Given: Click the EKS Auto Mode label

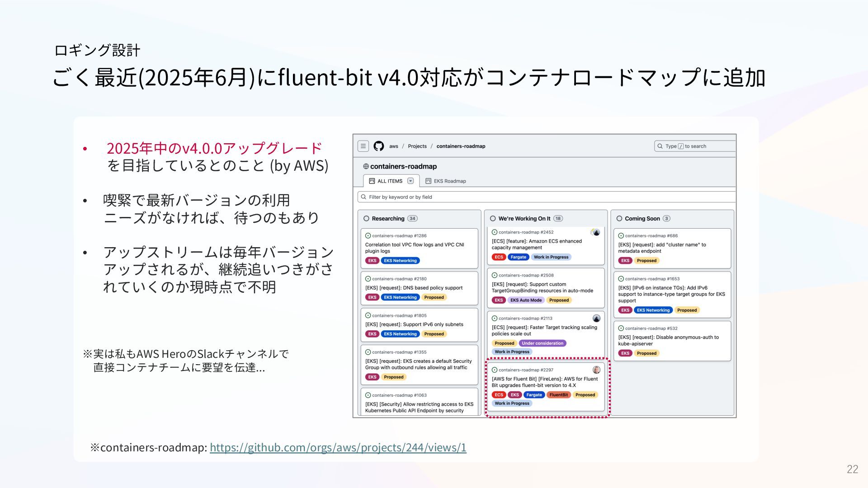Looking at the screenshot, I should tap(526, 300).
